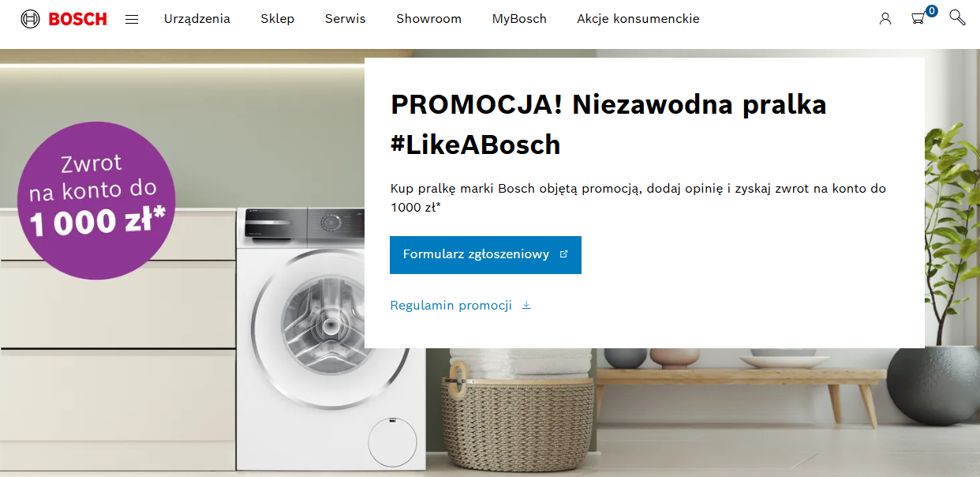
Task: Click the search magnifier icon
Action: (957, 17)
